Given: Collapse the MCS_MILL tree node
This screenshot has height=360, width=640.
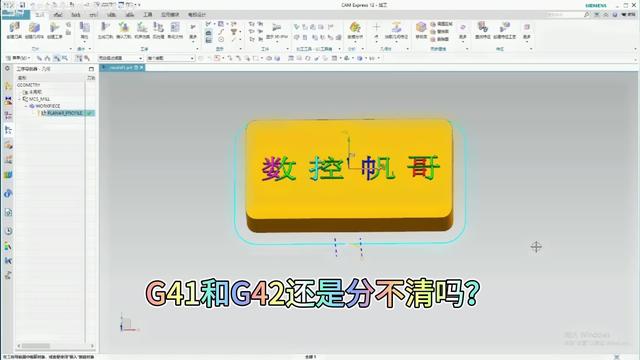Looking at the screenshot, I should click(x=20, y=99).
